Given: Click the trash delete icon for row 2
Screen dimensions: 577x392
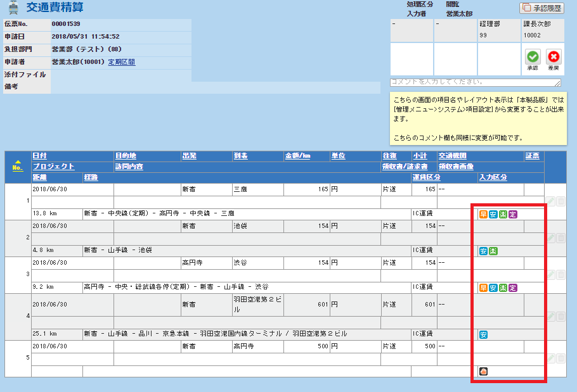Looking at the screenshot, I should click(561, 237).
